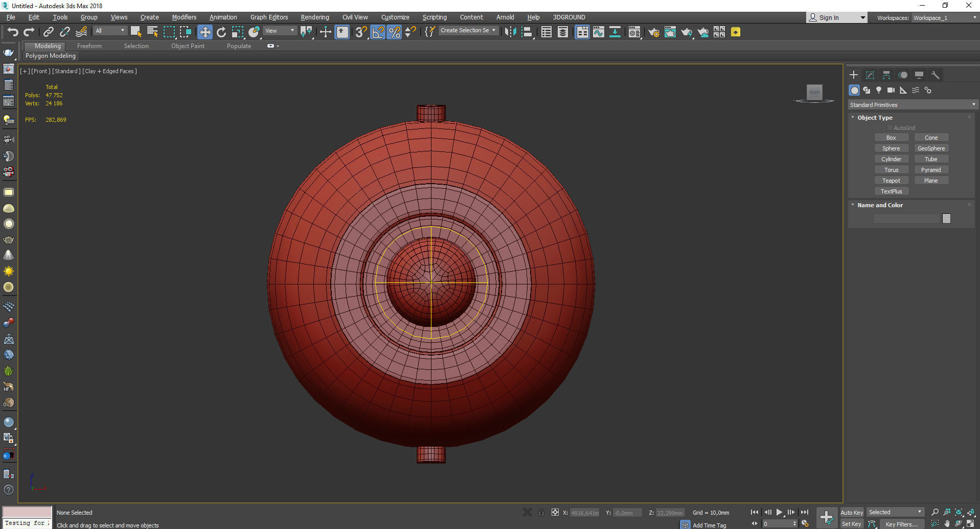Open the Utilities wrench panel icon
Screen dimensions: 980x529
936,75
